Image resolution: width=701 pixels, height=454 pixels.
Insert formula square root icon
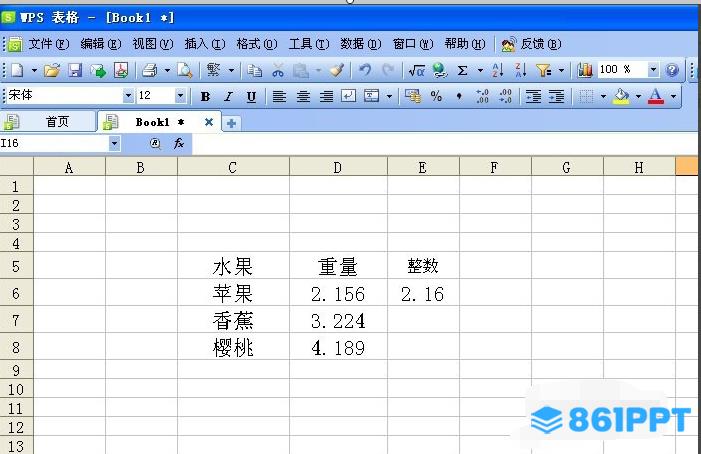click(x=416, y=71)
